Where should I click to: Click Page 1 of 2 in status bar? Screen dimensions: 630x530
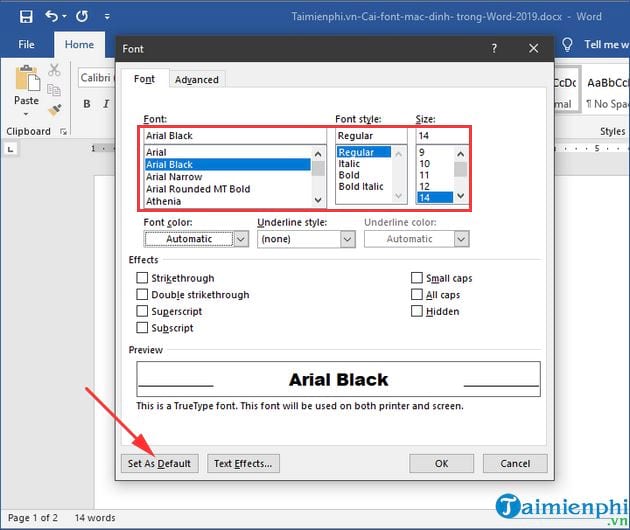33,518
